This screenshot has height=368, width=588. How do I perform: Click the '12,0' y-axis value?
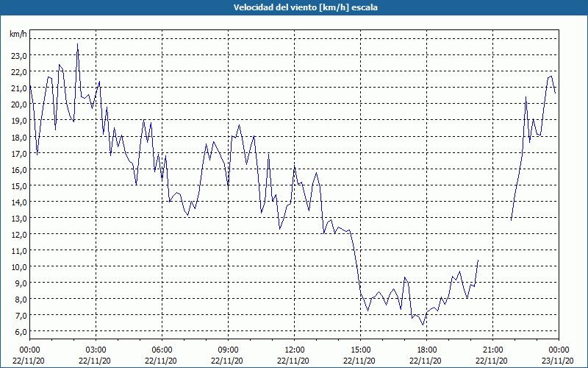coord(19,234)
